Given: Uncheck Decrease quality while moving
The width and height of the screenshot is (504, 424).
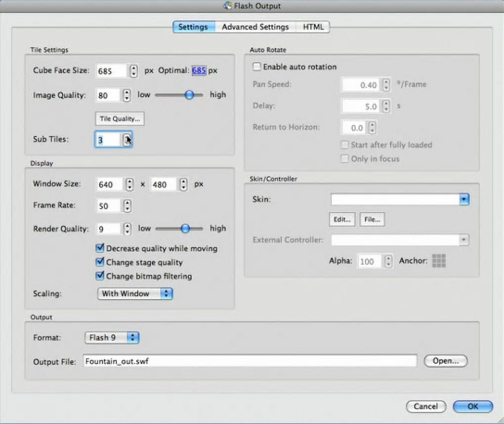Looking at the screenshot, I should pos(100,248).
